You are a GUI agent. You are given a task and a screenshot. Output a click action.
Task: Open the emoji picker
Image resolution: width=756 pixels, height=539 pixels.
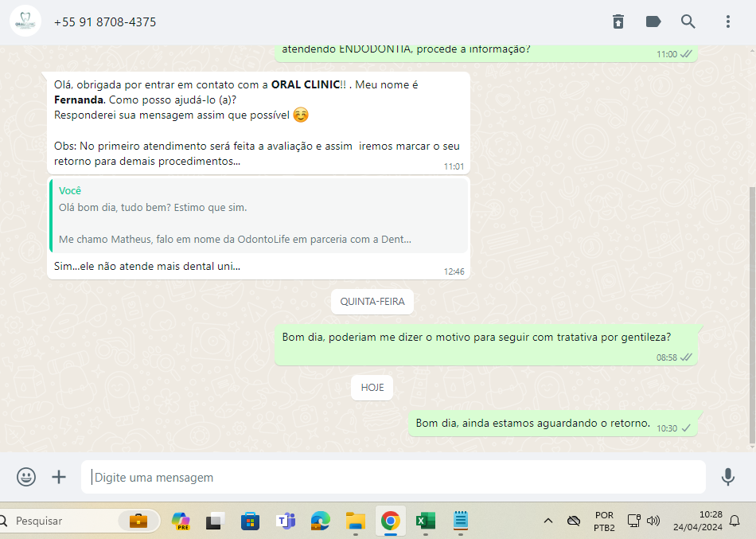click(x=26, y=477)
